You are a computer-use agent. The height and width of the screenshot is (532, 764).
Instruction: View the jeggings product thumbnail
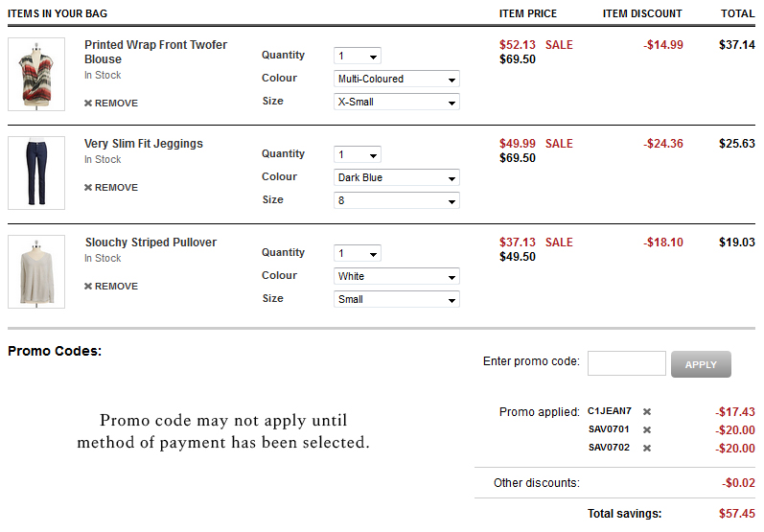pyautogui.click(x=36, y=173)
